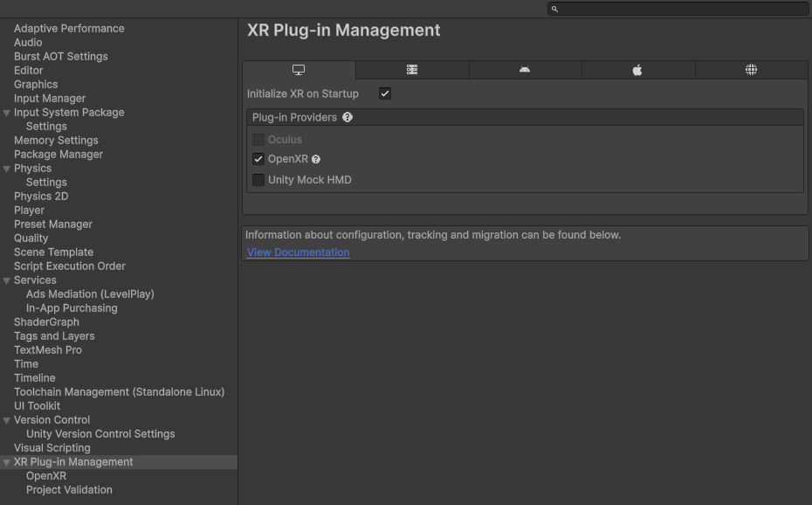This screenshot has width=812, height=505.
Task: Open the WebGL globe platform tab
Action: coord(751,70)
